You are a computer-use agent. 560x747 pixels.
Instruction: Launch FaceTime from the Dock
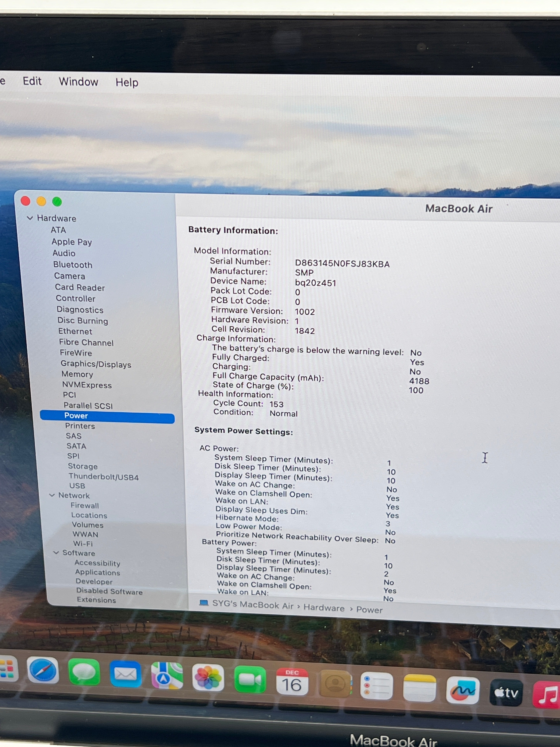click(x=250, y=679)
